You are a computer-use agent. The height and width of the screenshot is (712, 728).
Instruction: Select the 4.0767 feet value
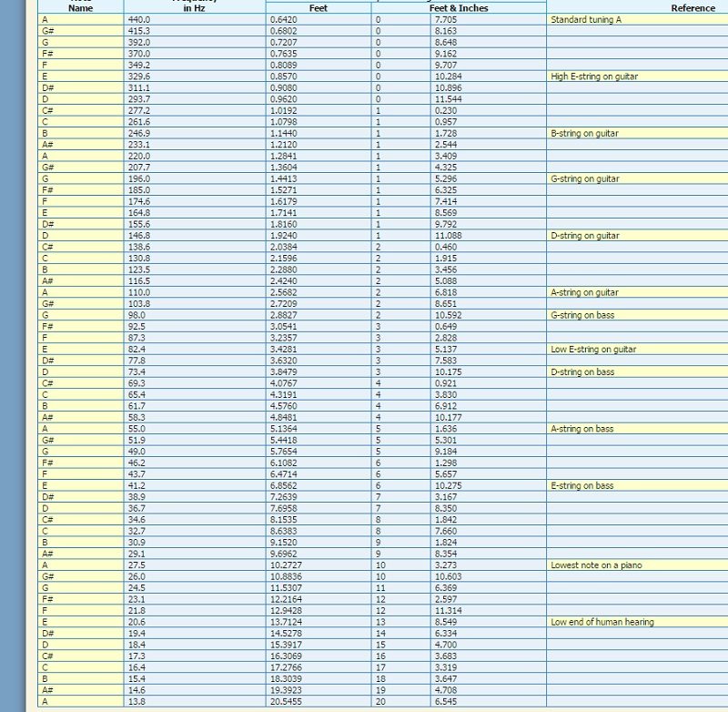(318, 383)
